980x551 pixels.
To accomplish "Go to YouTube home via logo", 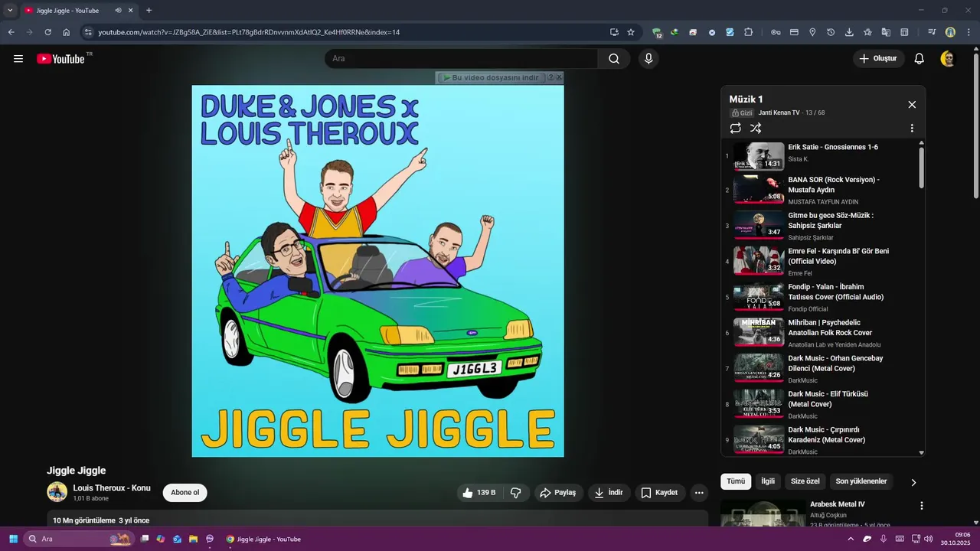I will coord(60,59).
